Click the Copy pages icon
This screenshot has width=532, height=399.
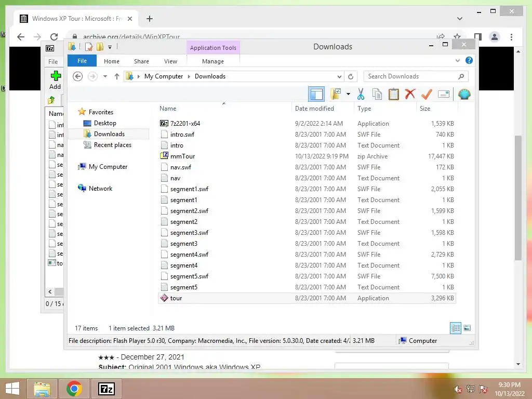pos(377,94)
